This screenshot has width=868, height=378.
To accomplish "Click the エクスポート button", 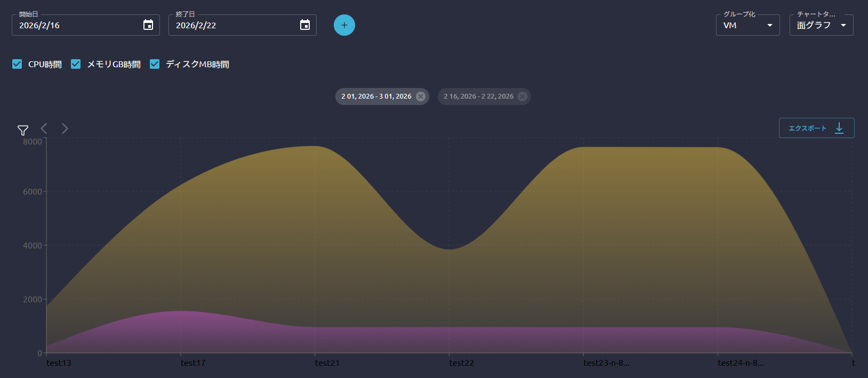I will (x=816, y=128).
